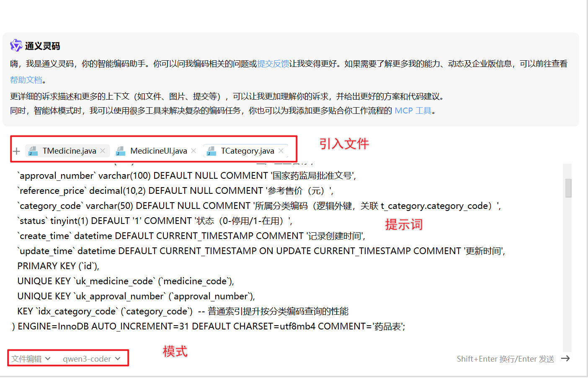
Task: Open the 帮助文档 link
Action: point(26,80)
